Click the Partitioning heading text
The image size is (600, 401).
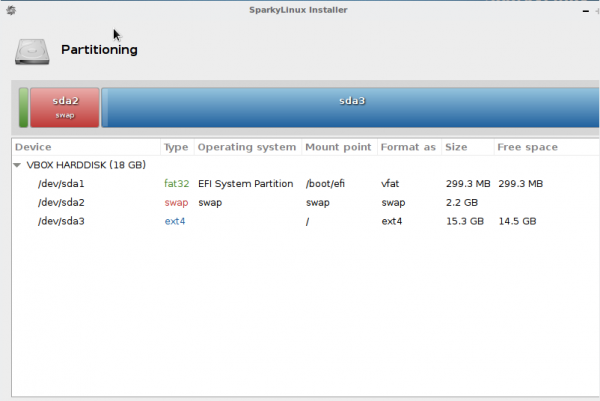click(99, 50)
